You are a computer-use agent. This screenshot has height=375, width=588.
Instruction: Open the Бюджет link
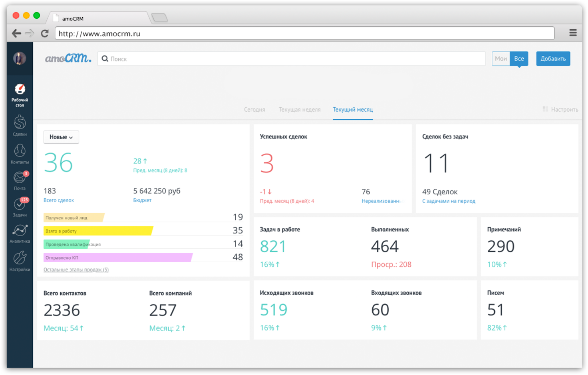pos(142,200)
